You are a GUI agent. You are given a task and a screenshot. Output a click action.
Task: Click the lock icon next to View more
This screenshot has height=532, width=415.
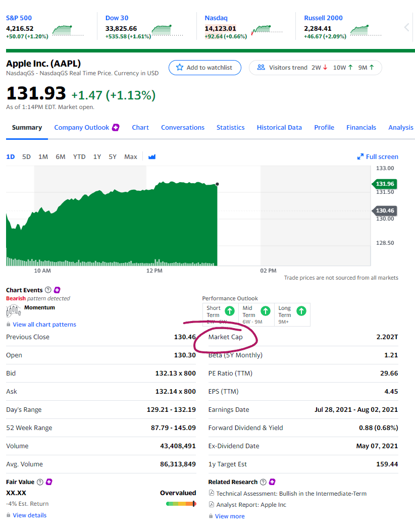pos(211,516)
